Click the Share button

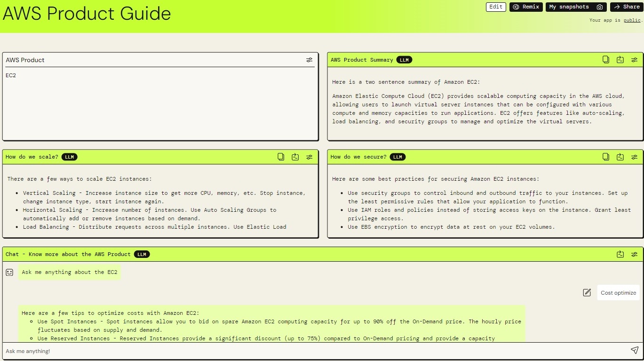[x=627, y=7]
